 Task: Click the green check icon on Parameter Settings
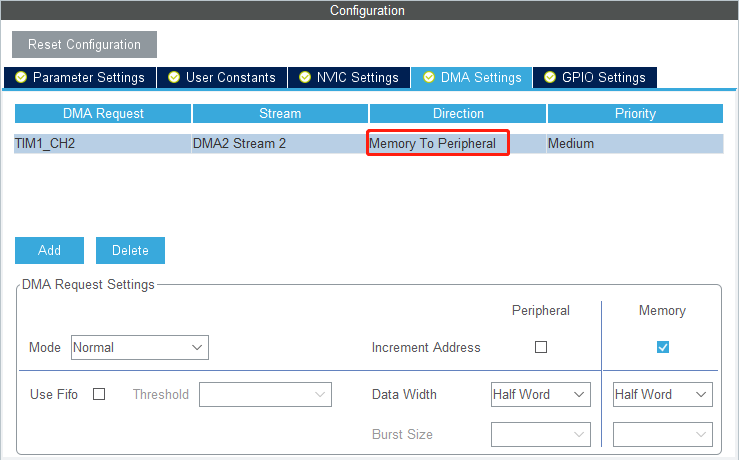point(21,77)
